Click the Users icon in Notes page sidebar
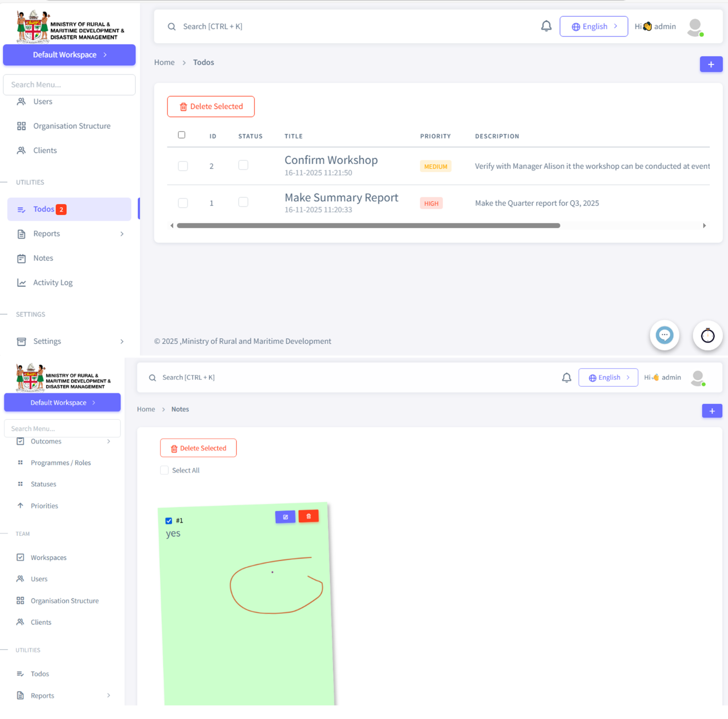This screenshot has width=728, height=719. coord(20,579)
